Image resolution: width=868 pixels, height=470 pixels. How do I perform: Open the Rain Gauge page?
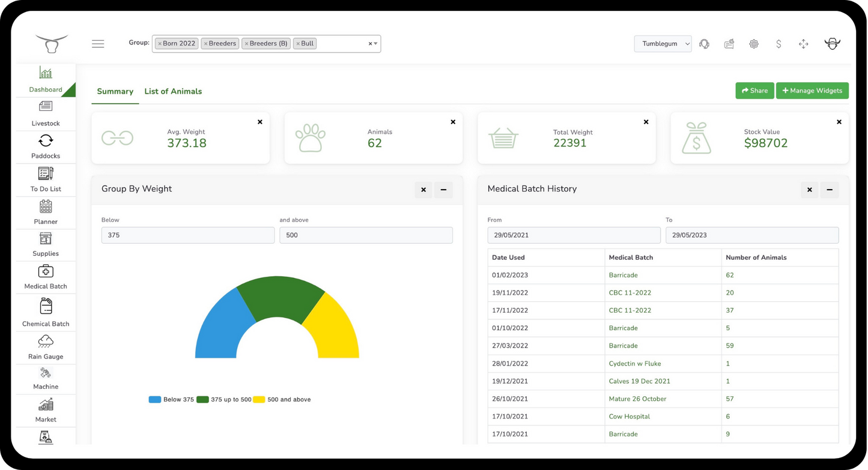tap(46, 347)
